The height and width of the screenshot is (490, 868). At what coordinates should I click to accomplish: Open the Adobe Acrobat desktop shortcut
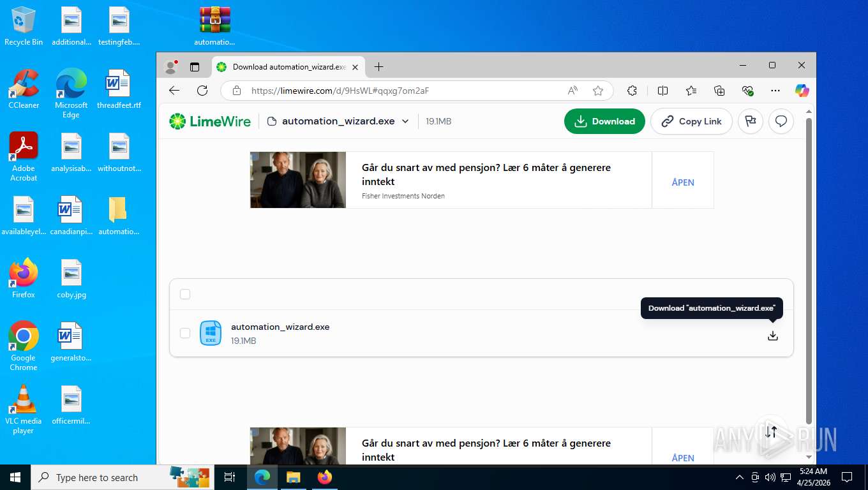coord(24,156)
